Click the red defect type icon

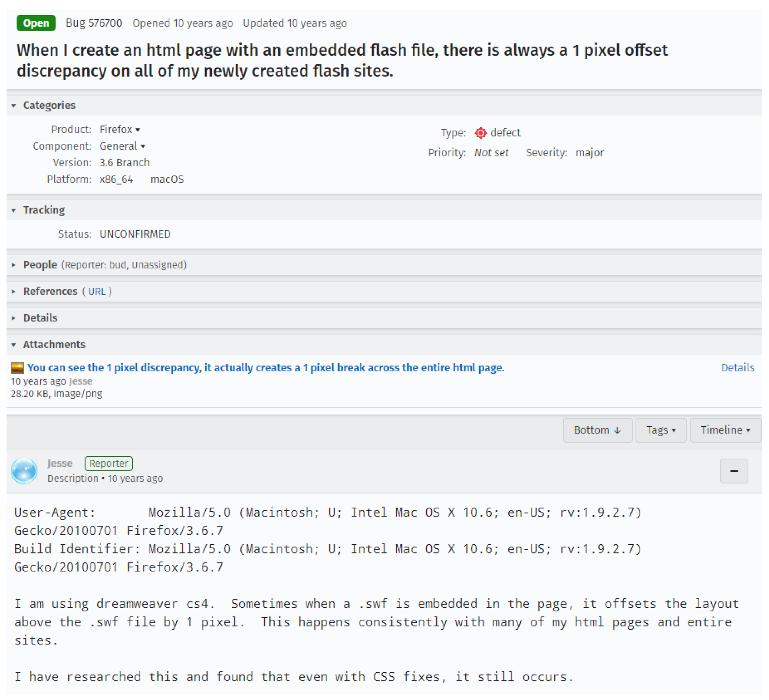click(x=480, y=133)
